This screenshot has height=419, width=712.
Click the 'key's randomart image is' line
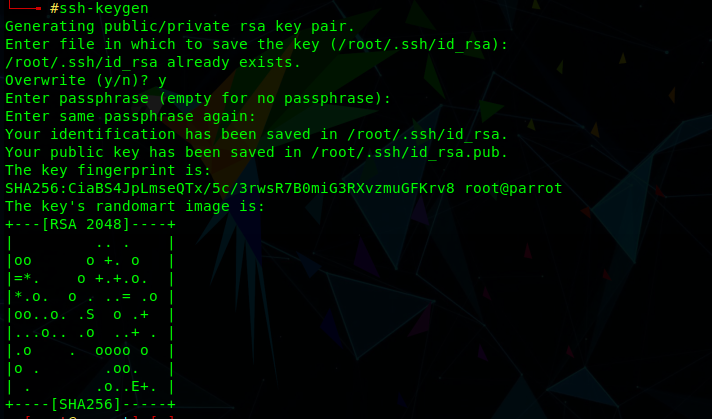[135, 207]
